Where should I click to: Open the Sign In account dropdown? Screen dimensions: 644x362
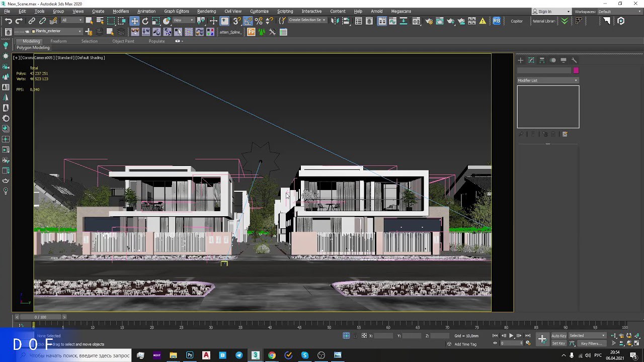tap(552, 12)
